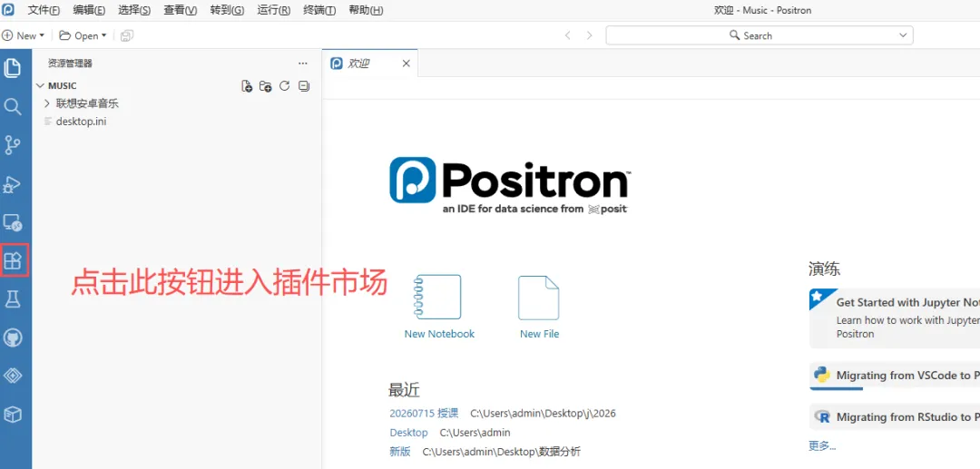
Task: Click New File icon in MUSIC header
Action: pyautogui.click(x=247, y=86)
